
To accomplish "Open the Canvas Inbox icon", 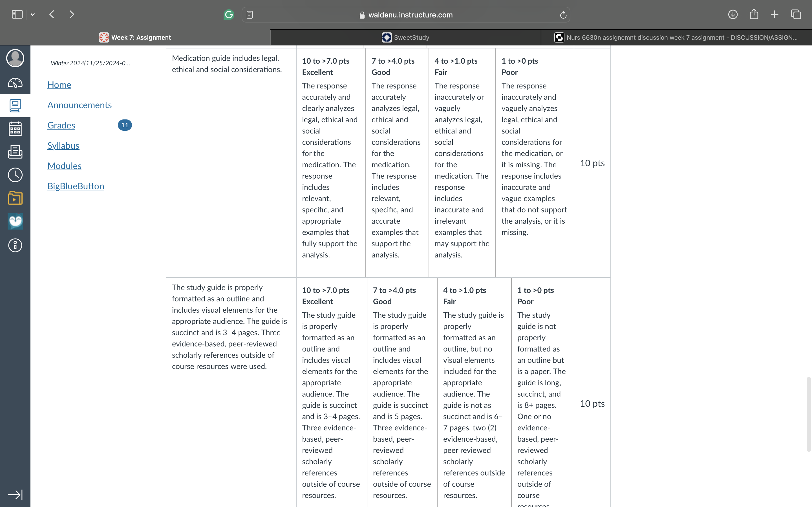I will click(x=15, y=152).
